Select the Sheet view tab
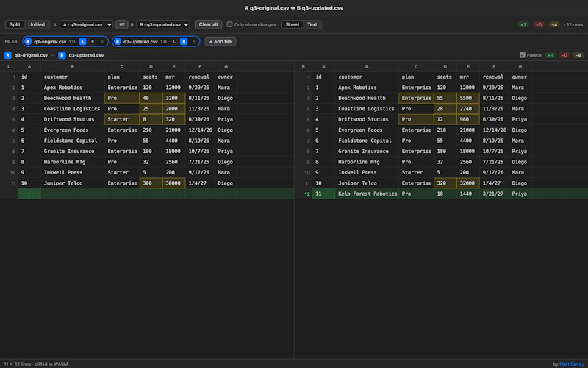588x368 pixels. [x=293, y=24]
